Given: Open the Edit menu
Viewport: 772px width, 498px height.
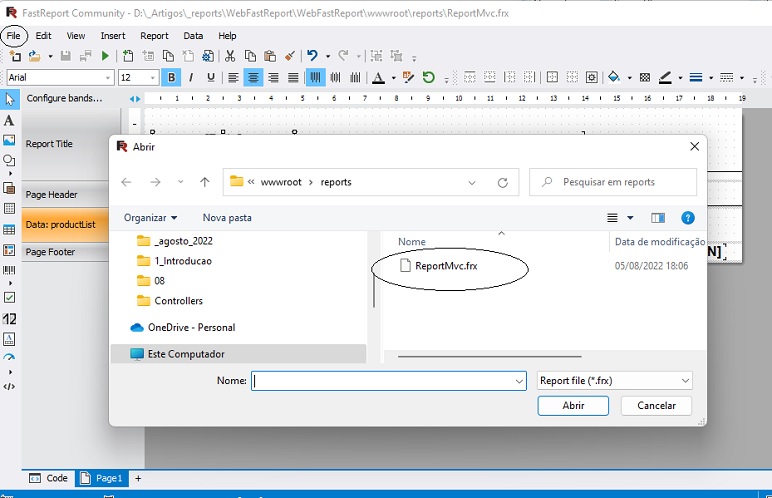Looking at the screenshot, I should point(43,35).
